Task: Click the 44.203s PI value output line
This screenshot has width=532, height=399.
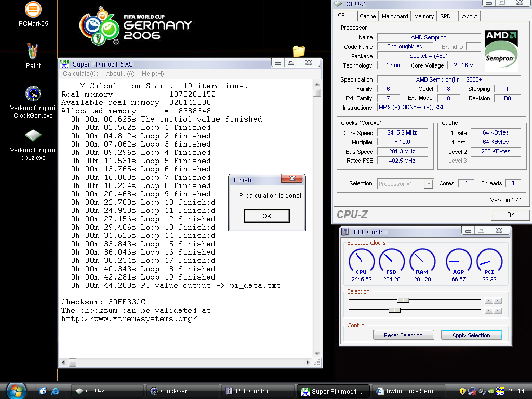Action: [176, 285]
